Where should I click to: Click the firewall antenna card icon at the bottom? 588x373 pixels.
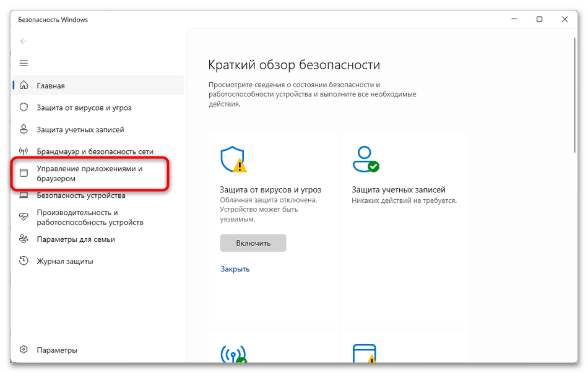click(233, 354)
